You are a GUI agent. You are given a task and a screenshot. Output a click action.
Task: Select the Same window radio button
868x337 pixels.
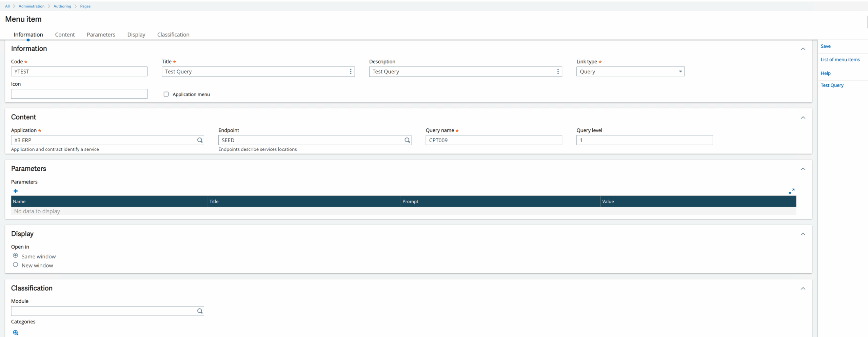[15, 255]
